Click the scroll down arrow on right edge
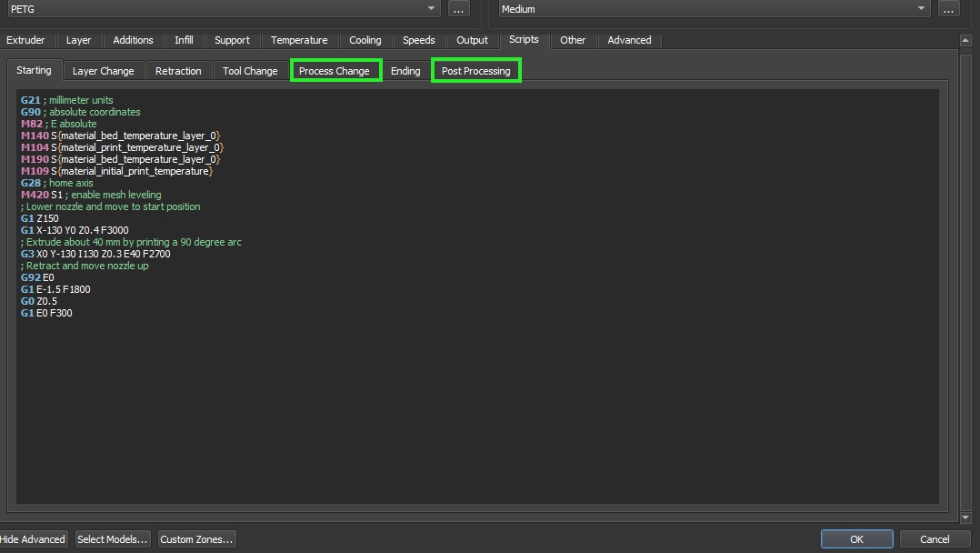 (965, 518)
